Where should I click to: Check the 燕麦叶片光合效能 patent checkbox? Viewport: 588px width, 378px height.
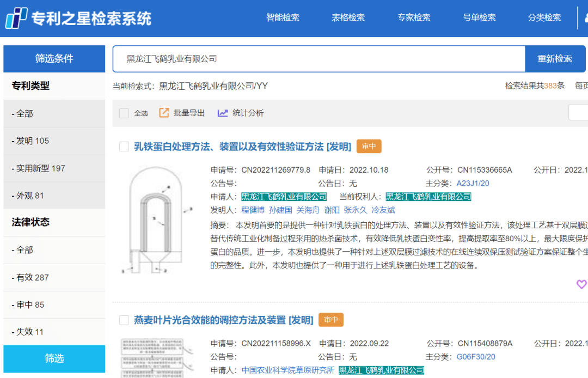coord(124,320)
